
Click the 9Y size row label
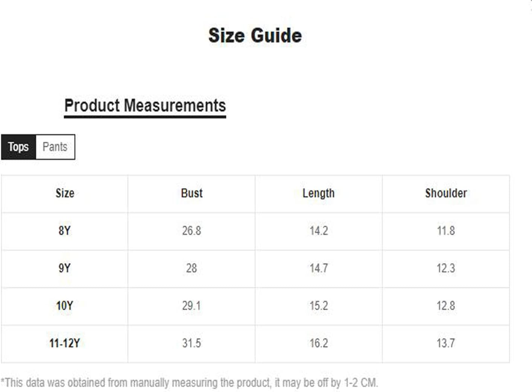64,268
